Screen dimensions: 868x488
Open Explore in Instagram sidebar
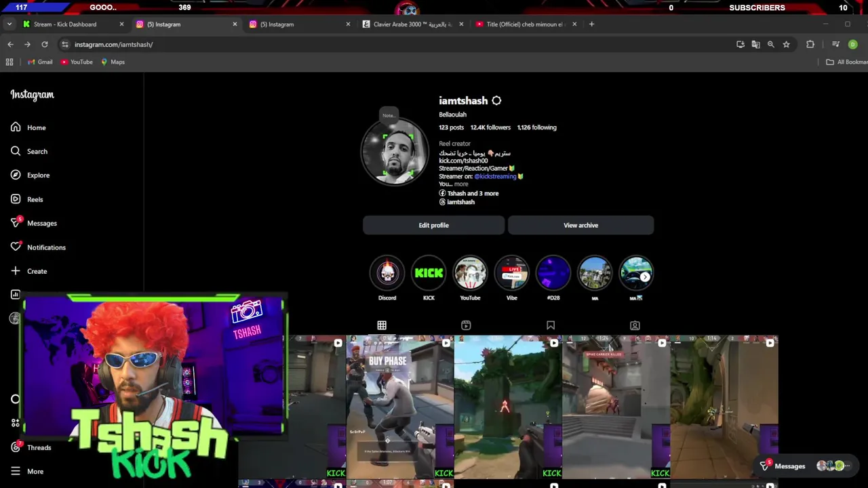coord(30,175)
